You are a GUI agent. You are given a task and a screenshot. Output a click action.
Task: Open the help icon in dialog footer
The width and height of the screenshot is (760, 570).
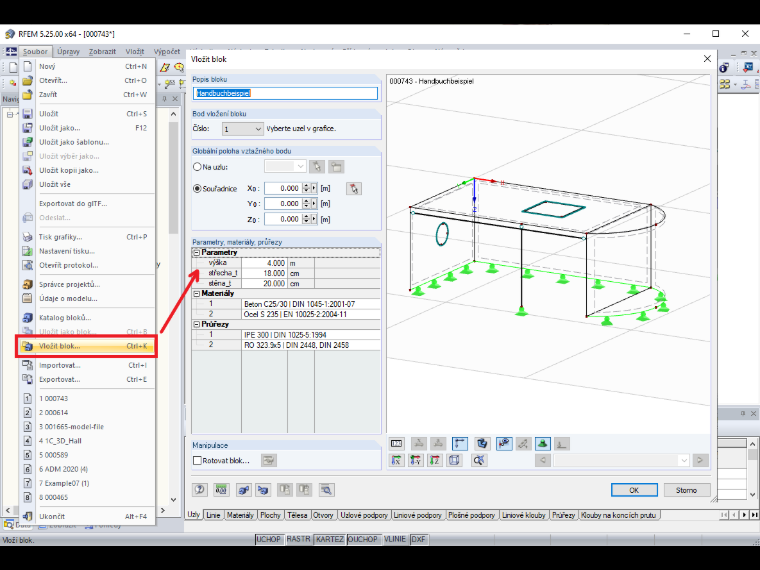[x=200, y=490]
